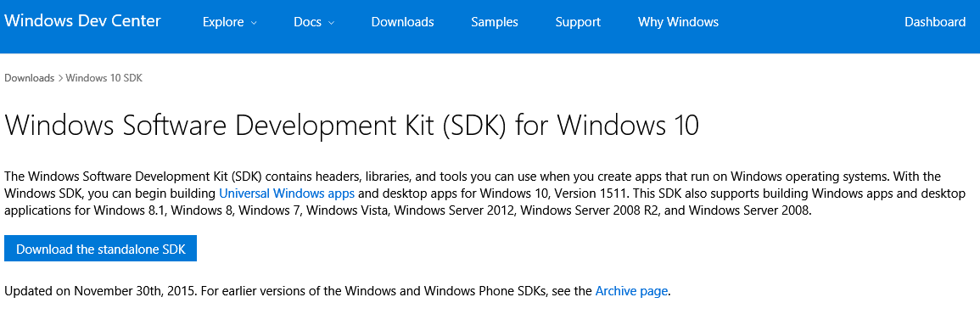Expand the Docs menu
The height and width of the screenshot is (314, 980).
(314, 22)
